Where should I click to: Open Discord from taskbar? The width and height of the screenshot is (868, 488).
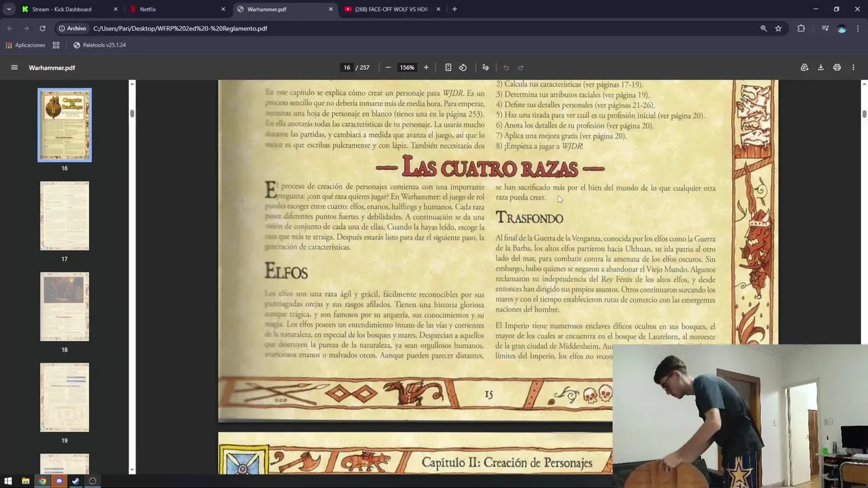pyautogui.click(x=59, y=481)
